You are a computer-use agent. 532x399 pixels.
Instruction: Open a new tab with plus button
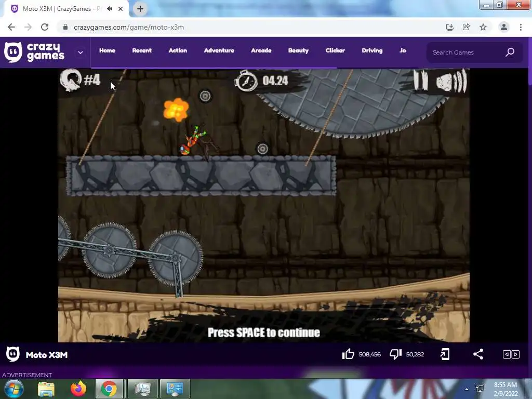(140, 9)
